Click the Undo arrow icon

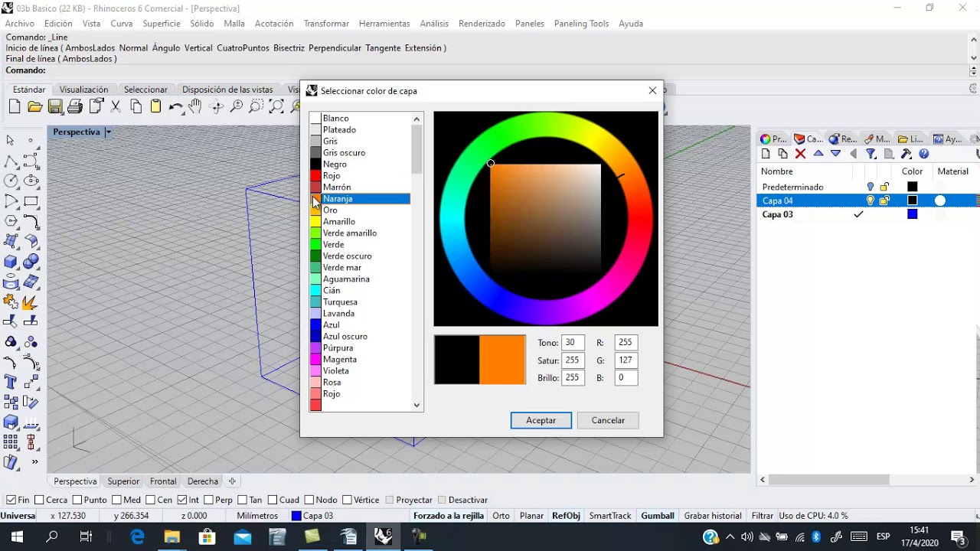coord(176,107)
